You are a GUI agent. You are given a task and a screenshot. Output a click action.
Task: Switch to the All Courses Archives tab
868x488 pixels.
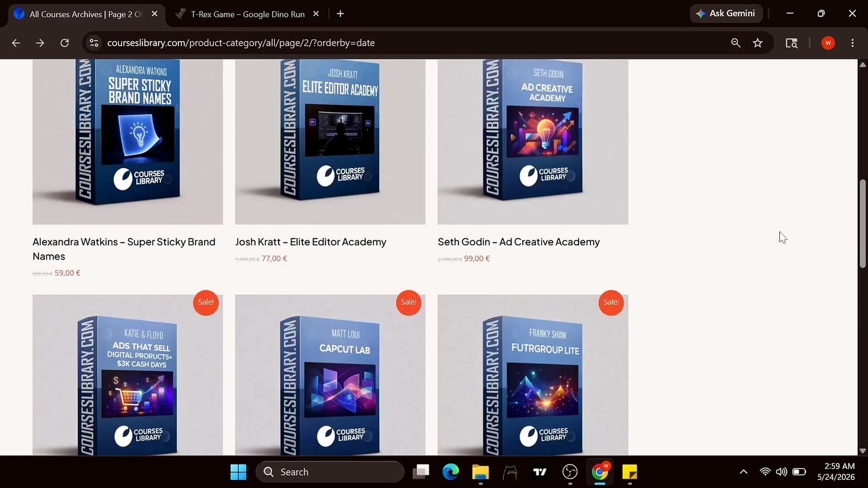coord(86,14)
